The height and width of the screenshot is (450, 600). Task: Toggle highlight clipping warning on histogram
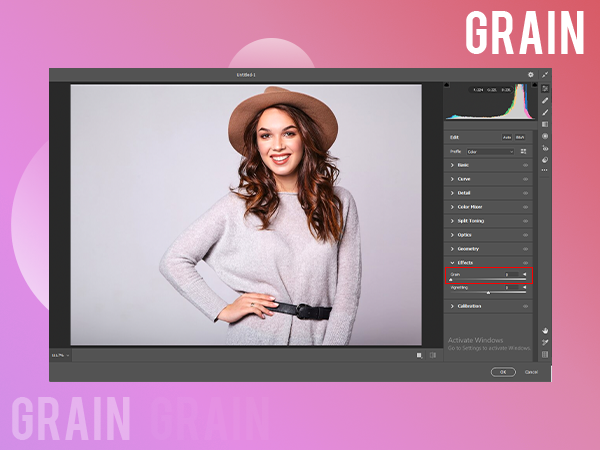tap(535, 85)
